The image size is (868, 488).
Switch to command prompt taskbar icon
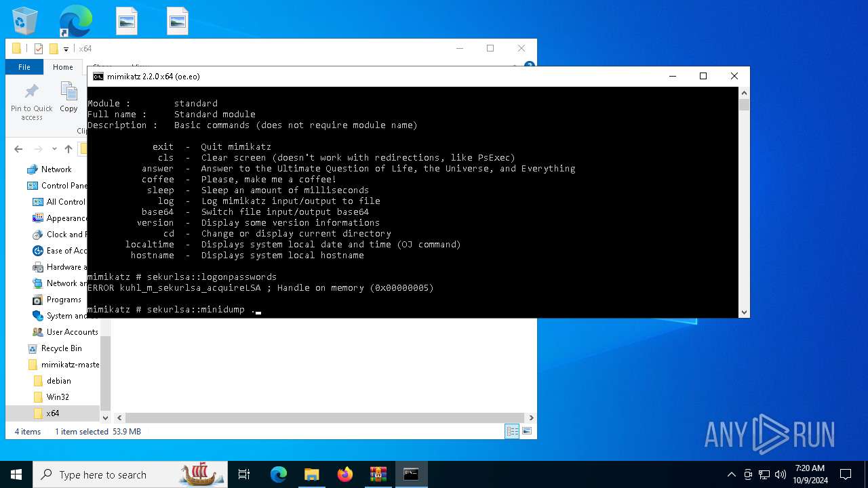click(x=411, y=474)
